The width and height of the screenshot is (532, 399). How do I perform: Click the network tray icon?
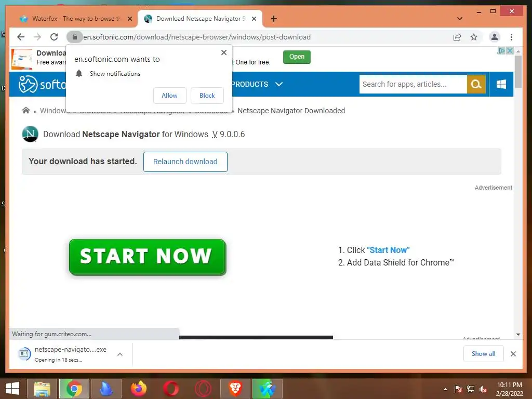471,389
